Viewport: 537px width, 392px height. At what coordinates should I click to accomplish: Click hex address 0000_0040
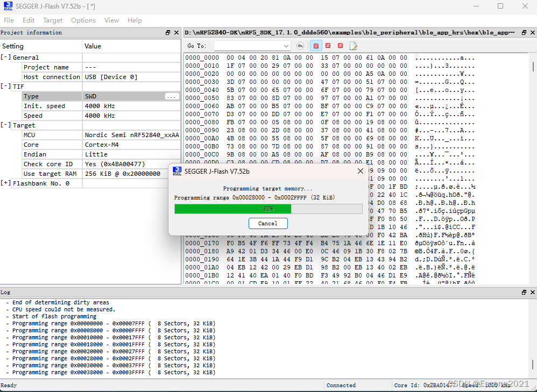click(202, 90)
